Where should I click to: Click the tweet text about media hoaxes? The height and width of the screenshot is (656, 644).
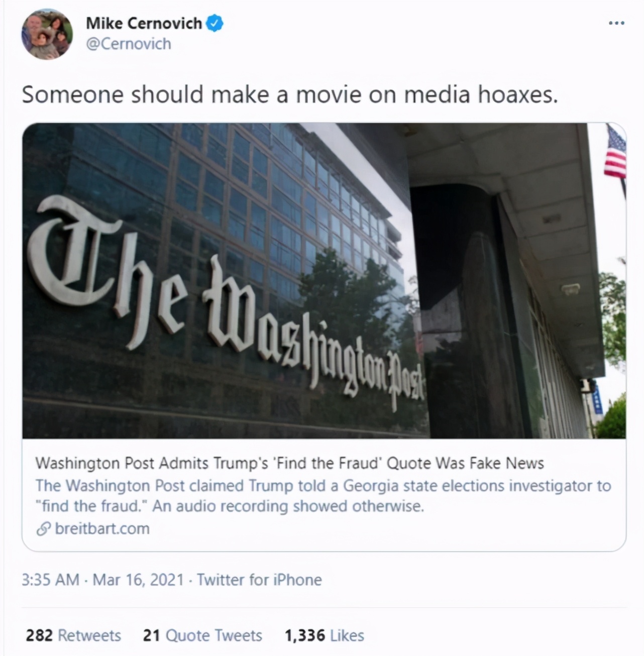click(x=290, y=94)
